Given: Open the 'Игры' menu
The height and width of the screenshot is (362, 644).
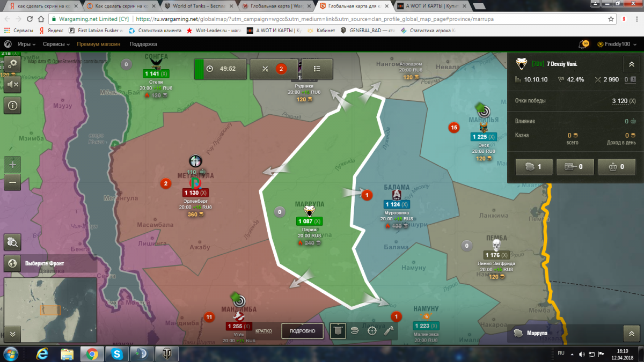Looking at the screenshot, I should [26, 44].
